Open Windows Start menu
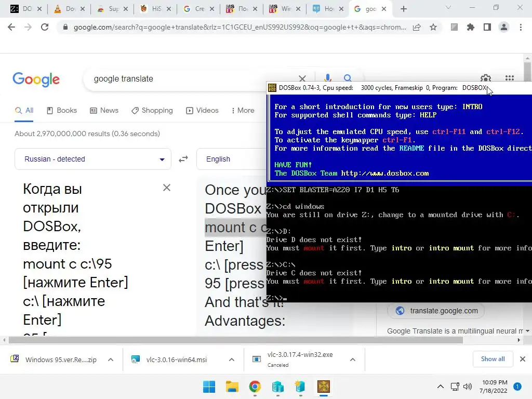The image size is (532, 399). 209,387
